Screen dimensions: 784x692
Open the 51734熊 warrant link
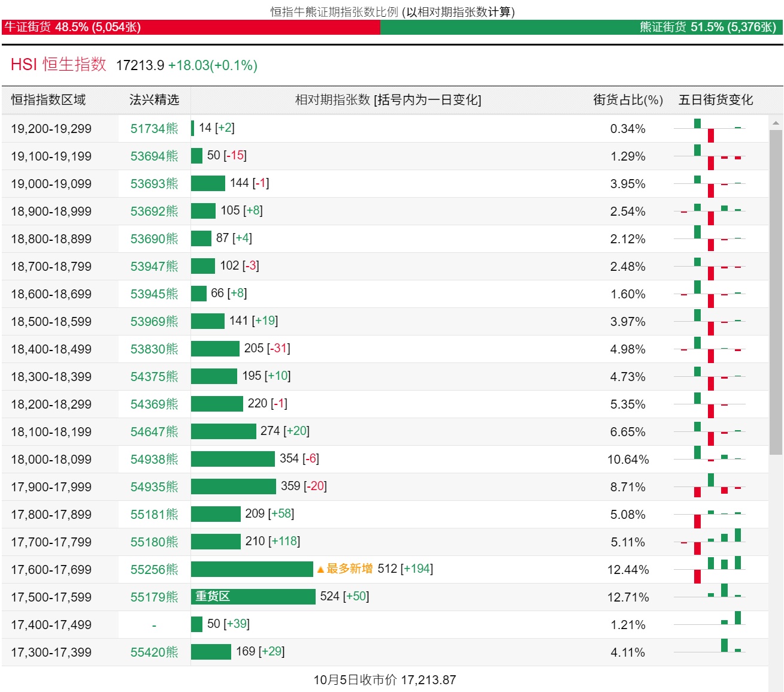pyautogui.click(x=154, y=128)
